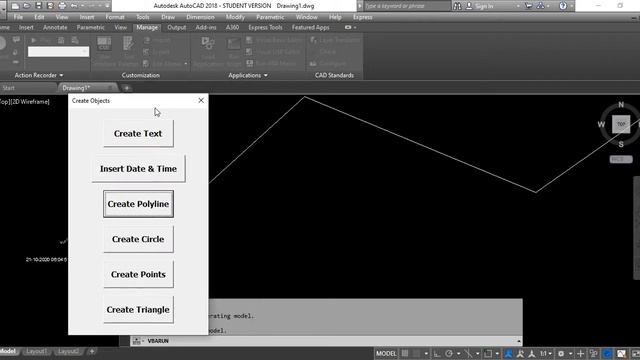The height and width of the screenshot is (360, 640).
Task: Click the [2D Wireframe] viewport label
Action: coord(30,102)
